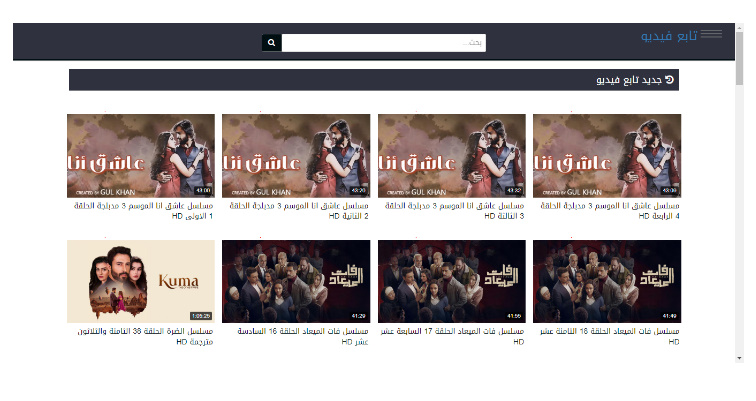Open فات الميعاد episode 18 thumbnail
756x401 pixels.
click(607, 281)
